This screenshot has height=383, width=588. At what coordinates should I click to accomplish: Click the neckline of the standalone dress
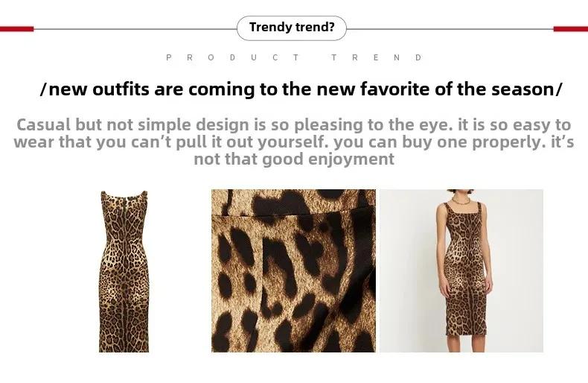pos(124,195)
